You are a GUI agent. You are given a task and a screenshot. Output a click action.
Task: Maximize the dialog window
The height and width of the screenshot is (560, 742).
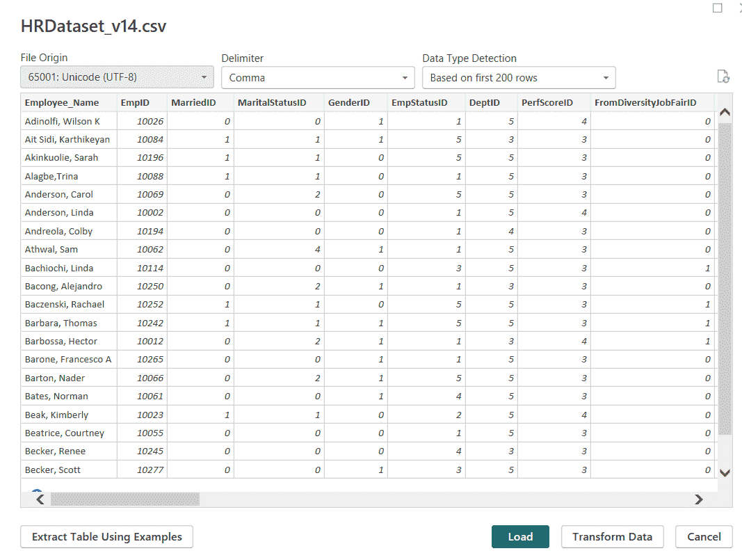(x=718, y=8)
